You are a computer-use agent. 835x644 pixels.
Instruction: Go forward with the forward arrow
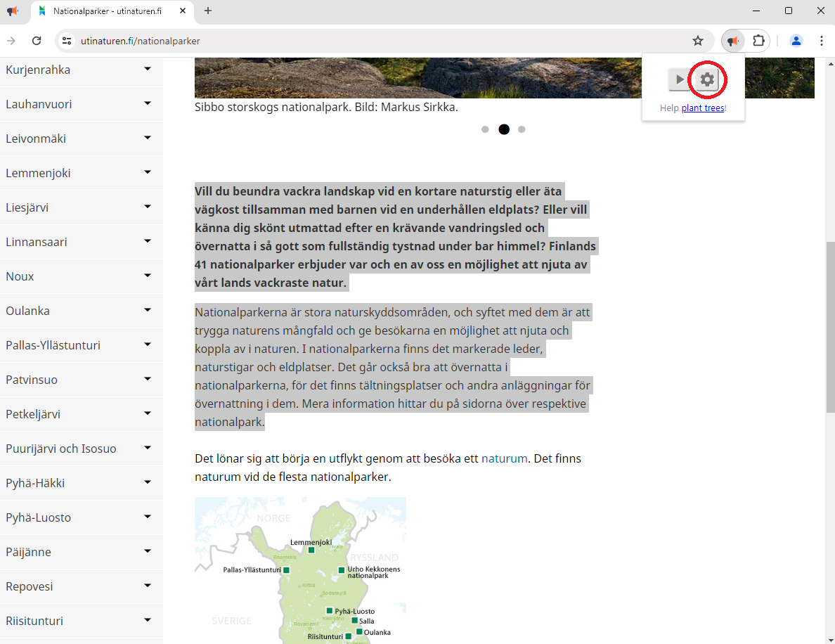point(11,41)
